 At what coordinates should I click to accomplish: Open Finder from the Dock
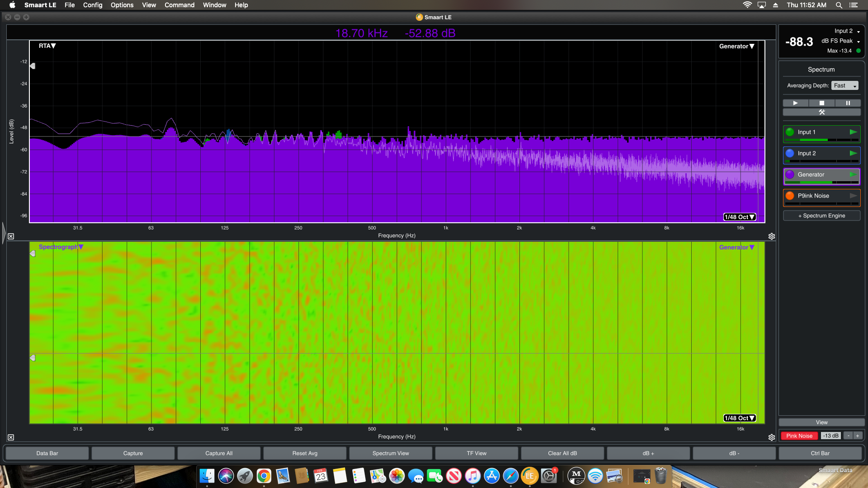pyautogui.click(x=207, y=476)
